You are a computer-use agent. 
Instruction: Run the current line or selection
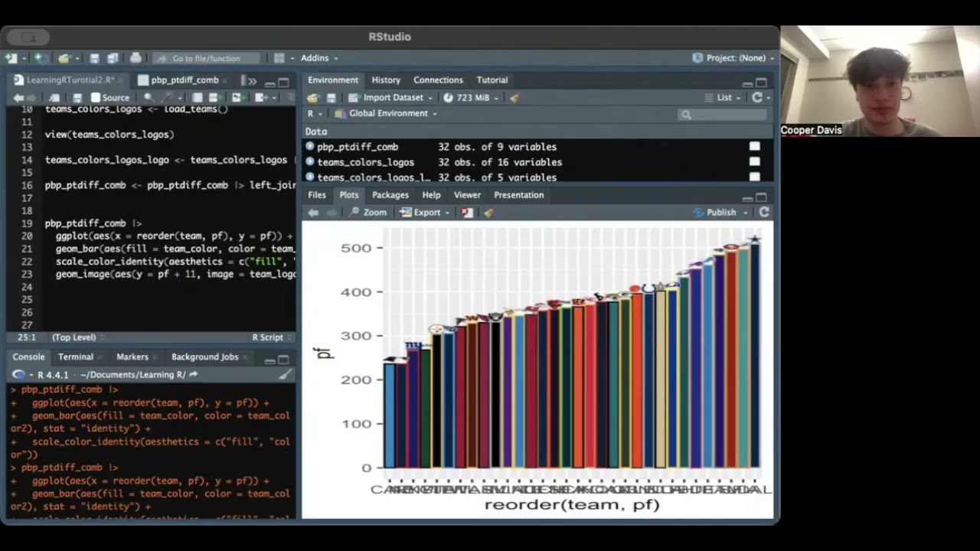217,98
